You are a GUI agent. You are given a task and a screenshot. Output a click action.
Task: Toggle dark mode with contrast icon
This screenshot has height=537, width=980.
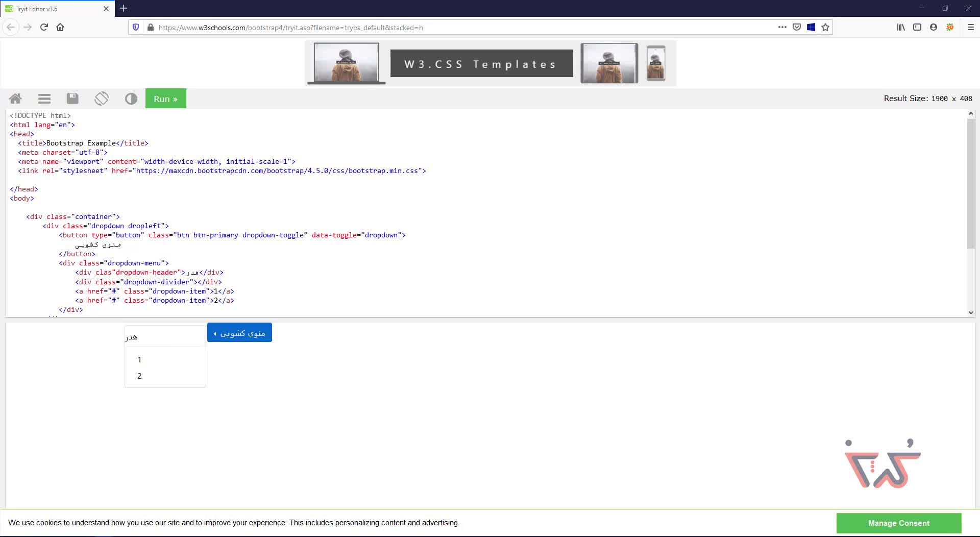point(131,99)
